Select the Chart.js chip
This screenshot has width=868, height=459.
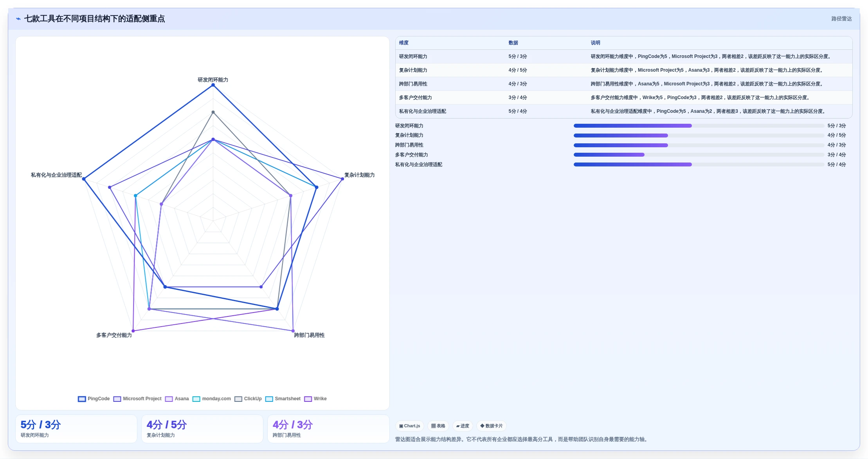(x=409, y=426)
